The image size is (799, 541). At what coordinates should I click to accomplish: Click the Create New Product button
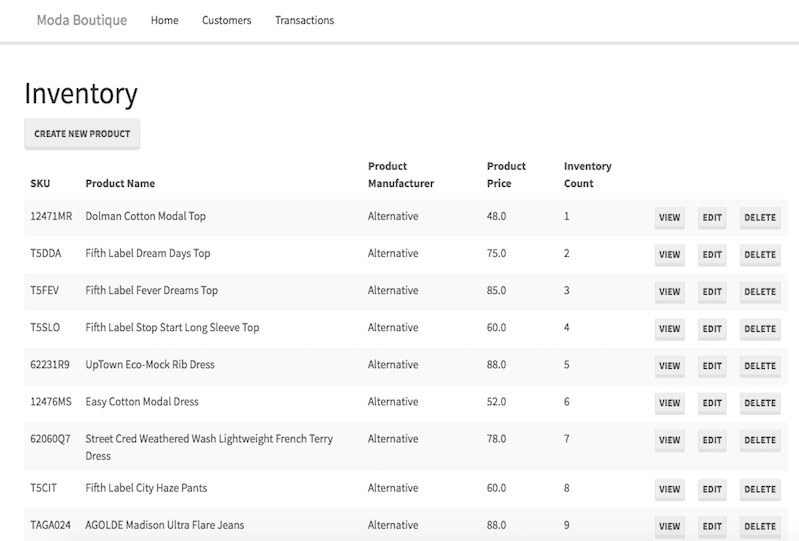[x=82, y=134]
